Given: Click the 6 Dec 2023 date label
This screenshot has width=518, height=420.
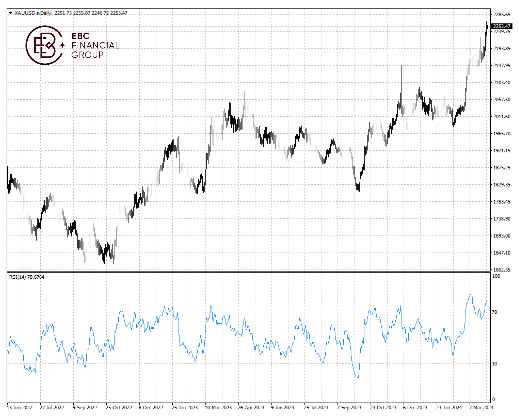Looking at the screenshot, I should pos(415,408).
